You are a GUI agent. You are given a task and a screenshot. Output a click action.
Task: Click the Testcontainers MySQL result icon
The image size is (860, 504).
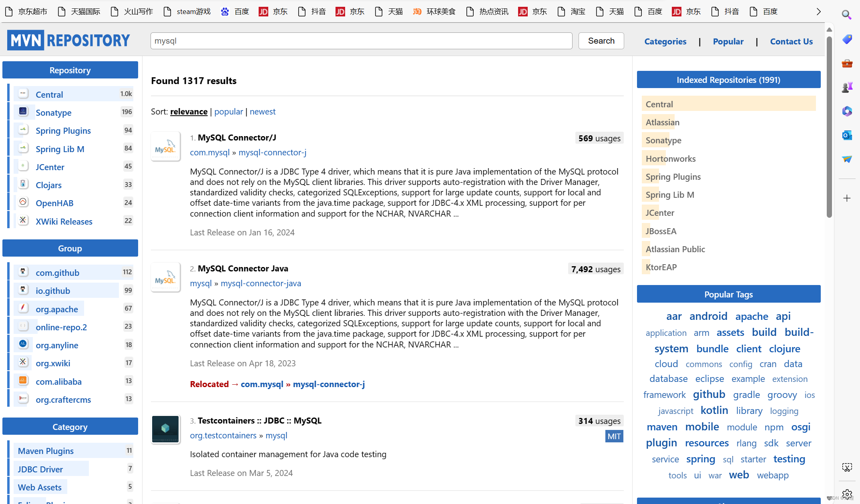pos(165,429)
